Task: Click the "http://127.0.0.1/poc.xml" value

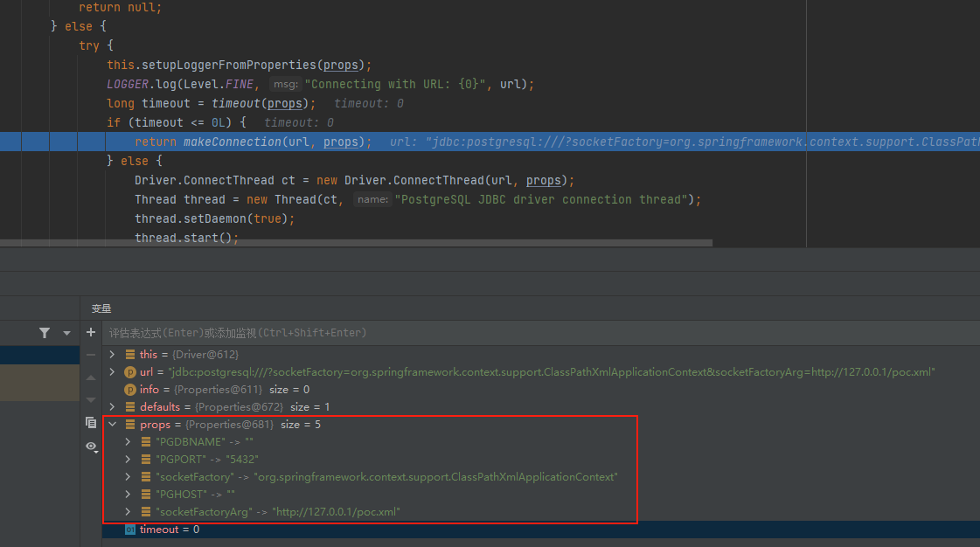Action: pyautogui.click(x=337, y=511)
